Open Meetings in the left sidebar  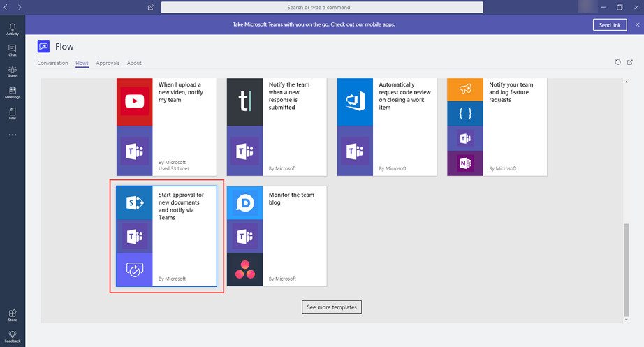pos(13,93)
